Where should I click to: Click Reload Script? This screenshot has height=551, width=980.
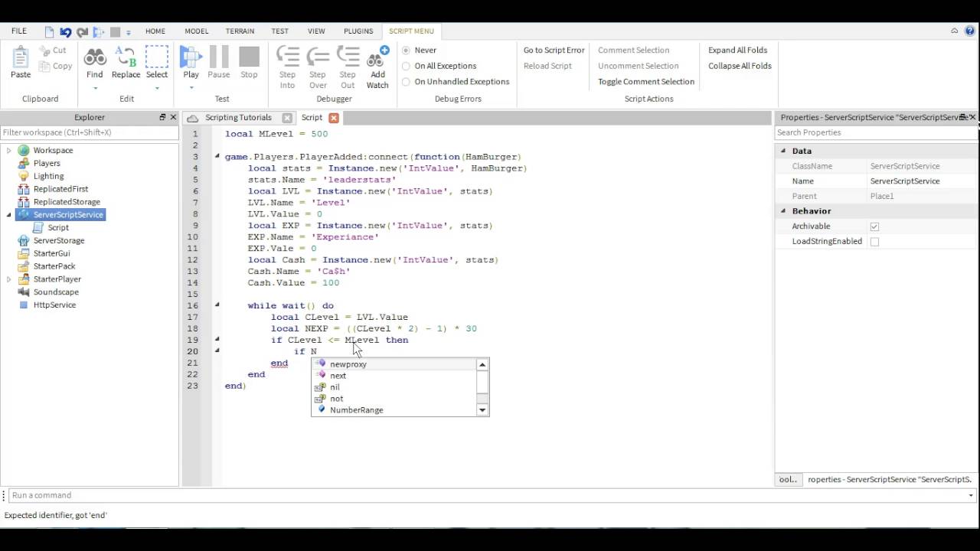coord(547,66)
